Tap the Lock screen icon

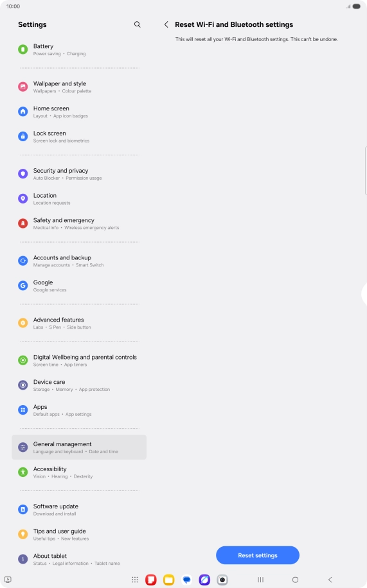coord(23,137)
